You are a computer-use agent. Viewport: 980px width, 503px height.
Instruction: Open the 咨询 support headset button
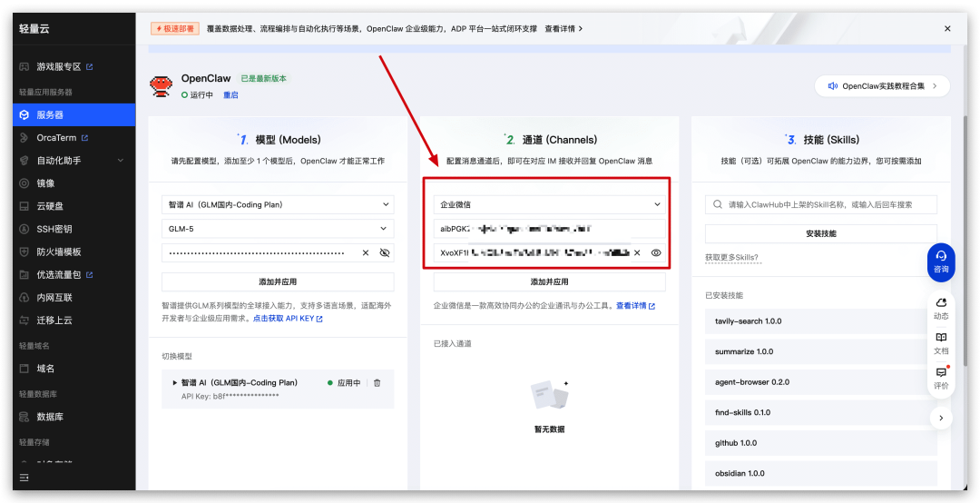pyautogui.click(x=941, y=261)
